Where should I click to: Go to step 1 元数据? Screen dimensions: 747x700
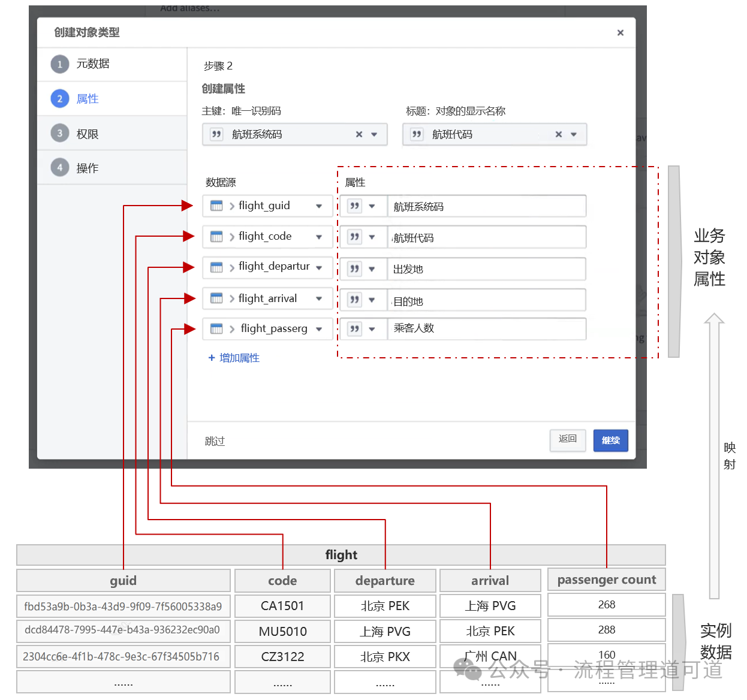[92, 64]
